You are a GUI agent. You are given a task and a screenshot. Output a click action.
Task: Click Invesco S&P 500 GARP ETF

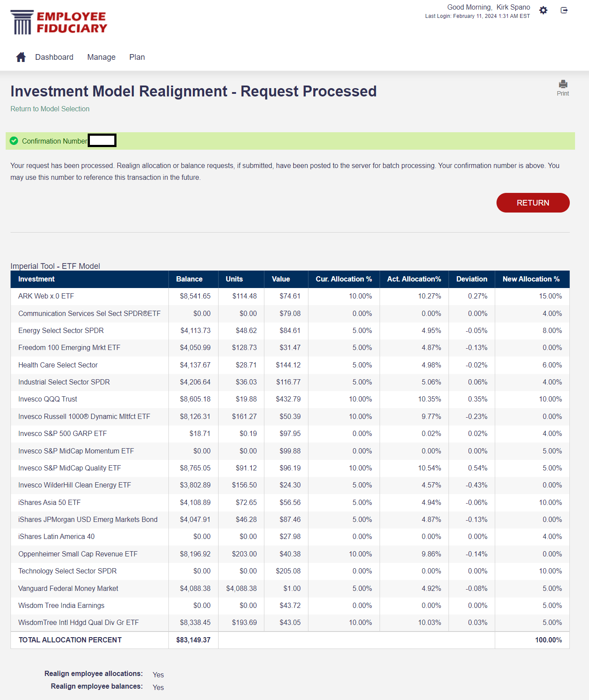[x=62, y=434]
